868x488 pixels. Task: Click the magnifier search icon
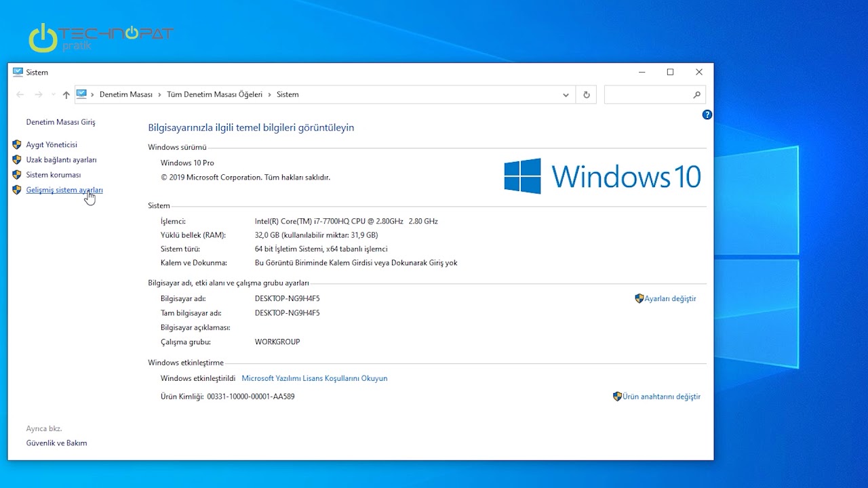point(697,95)
